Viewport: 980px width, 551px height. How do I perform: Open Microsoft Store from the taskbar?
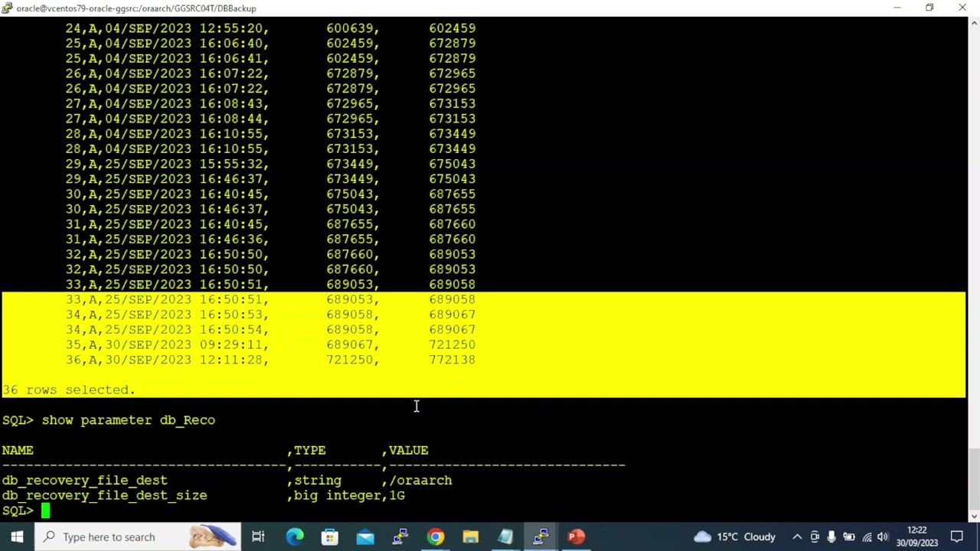[x=330, y=536]
